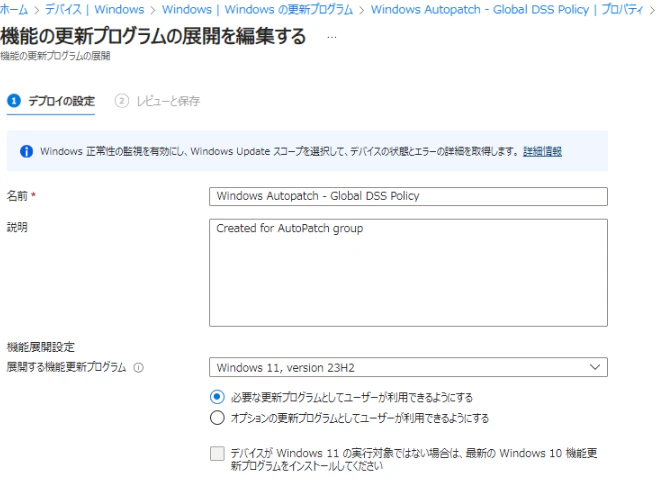Click the 展開する機能更新プログラム label text
The image size is (667, 494).
[66, 367]
